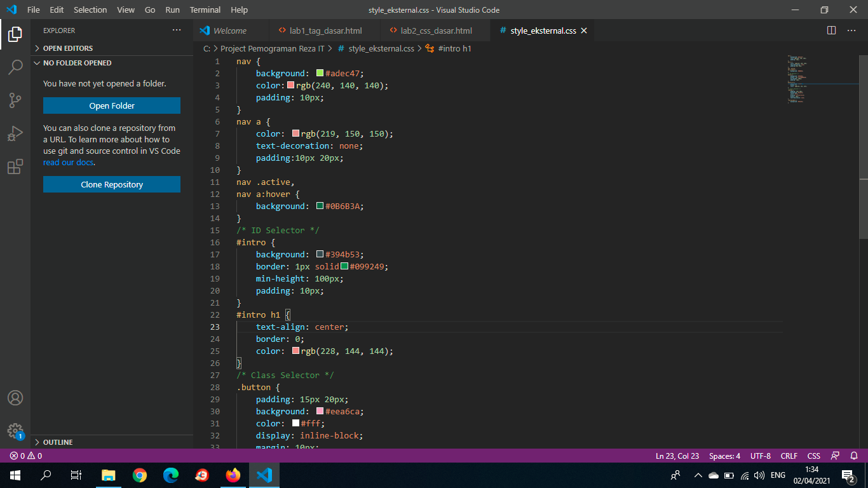Viewport: 868px width, 488px height.
Task: Open the Terminal menu
Action: coord(205,10)
